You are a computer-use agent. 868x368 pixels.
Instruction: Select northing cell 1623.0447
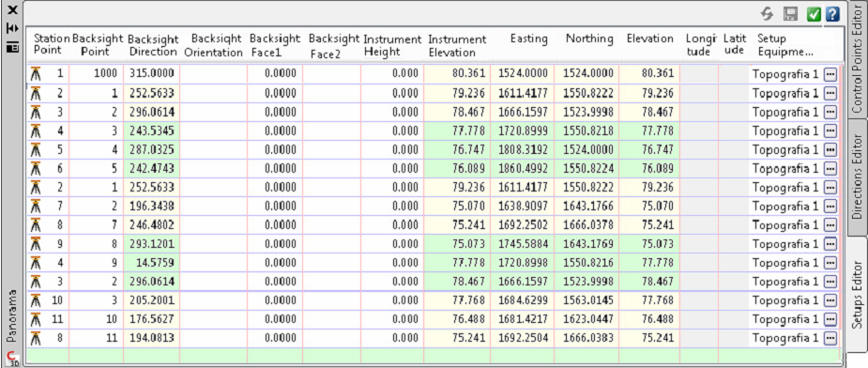tap(586, 319)
